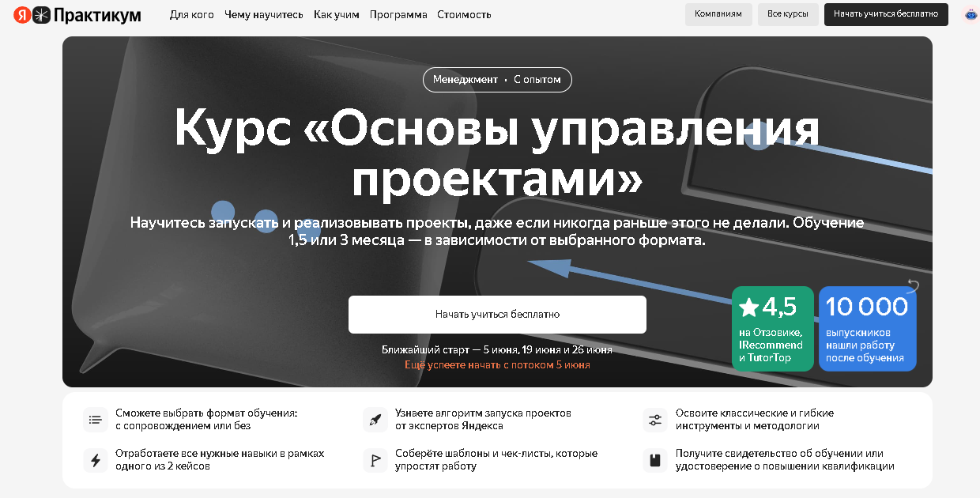
Task: Click the white "Начать учиться бесплатно" hero button
Action: click(x=497, y=315)
